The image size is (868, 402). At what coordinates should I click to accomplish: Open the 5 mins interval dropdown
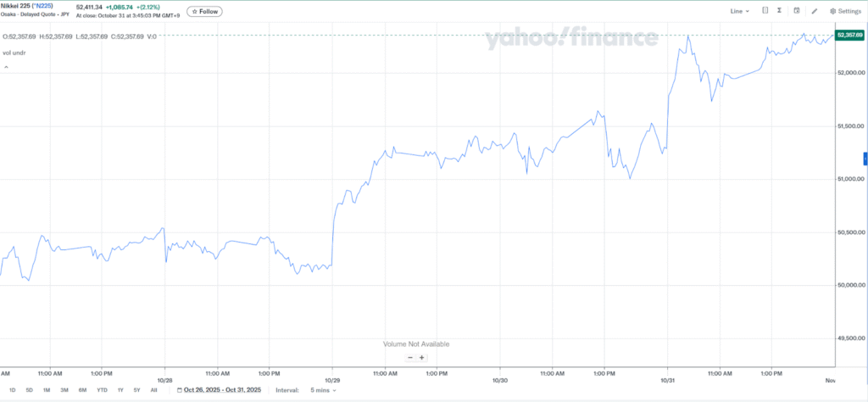[x=323, y=390]
